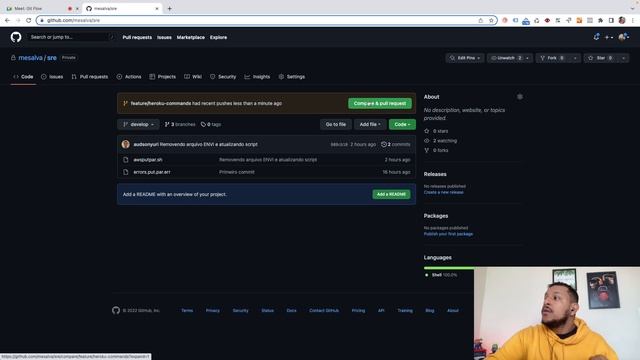Open Marketplace in the top navigation
The height and width of the screenshot is (360, 640).
[x=191, y=37]
